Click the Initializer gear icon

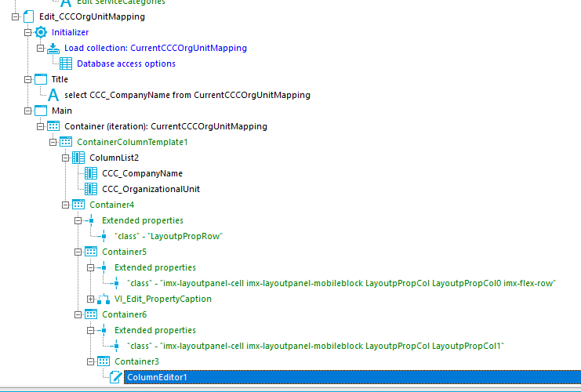[x=41, y=32]
